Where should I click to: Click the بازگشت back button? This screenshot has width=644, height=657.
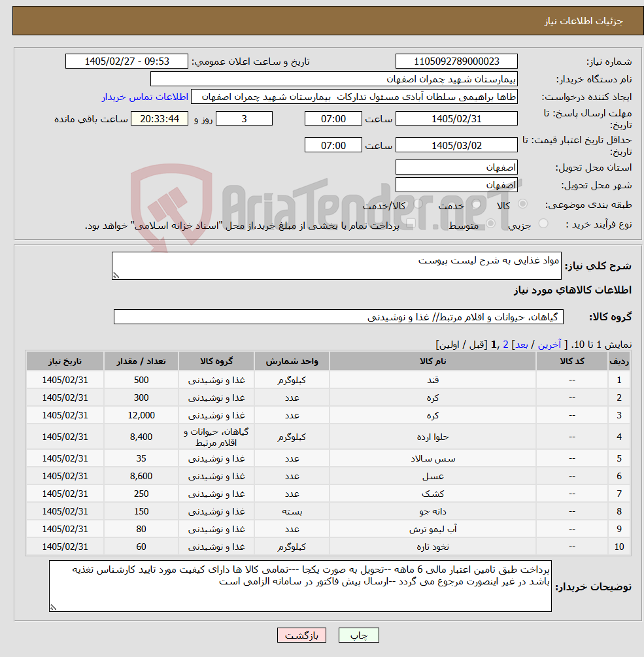(x=301, y=635)
